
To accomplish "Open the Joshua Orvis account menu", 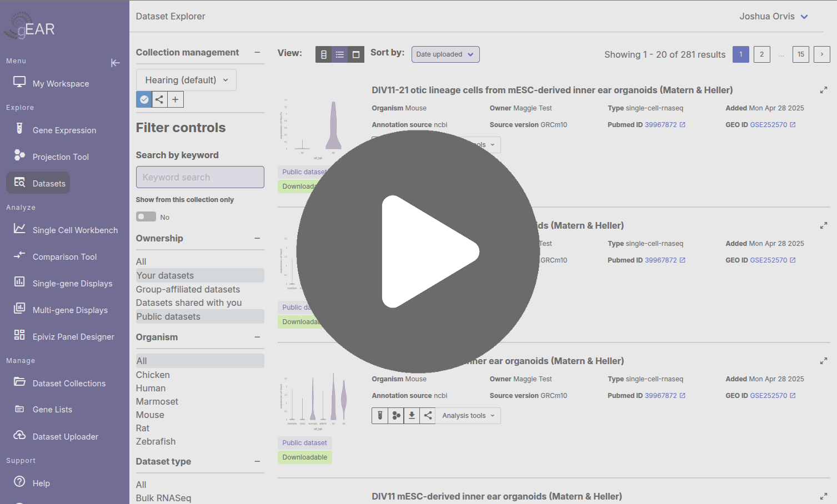I will click(773, 16).
